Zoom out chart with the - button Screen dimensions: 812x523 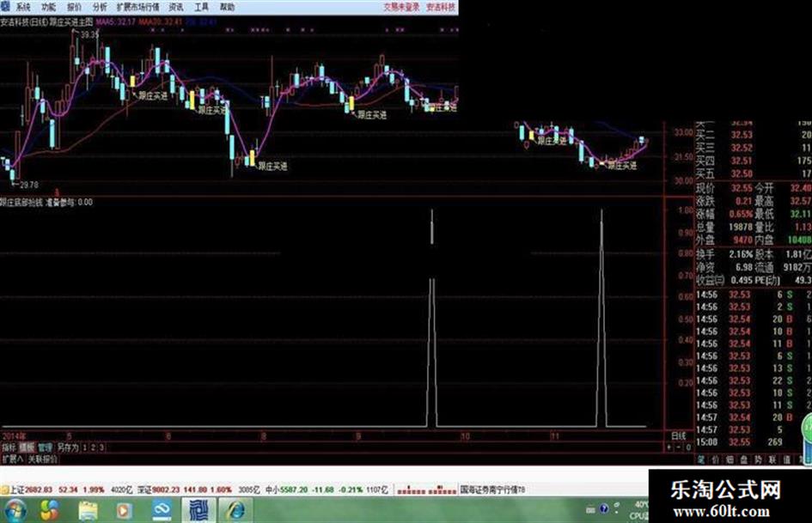(x=679, y=447)
